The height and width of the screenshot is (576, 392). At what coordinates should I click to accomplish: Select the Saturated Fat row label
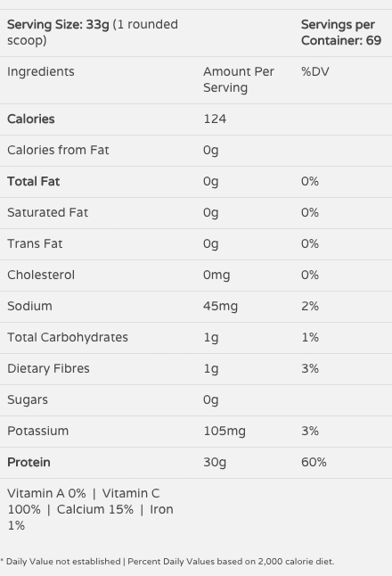pos(48,213)
